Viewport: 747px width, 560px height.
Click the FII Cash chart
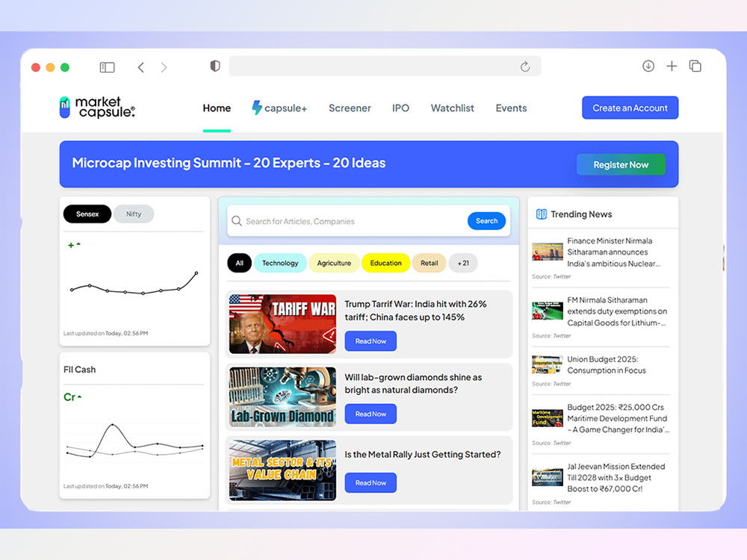click(134, 441)
